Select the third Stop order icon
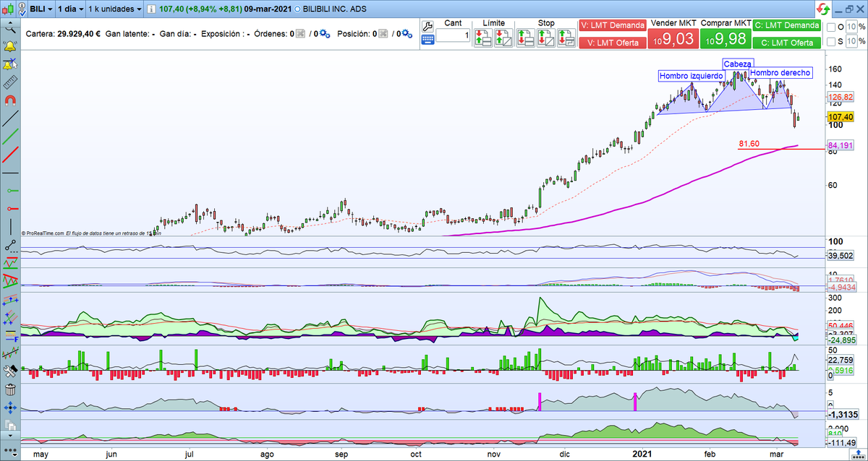The width and height of the screenshot is (868, 461). point(566,39)
